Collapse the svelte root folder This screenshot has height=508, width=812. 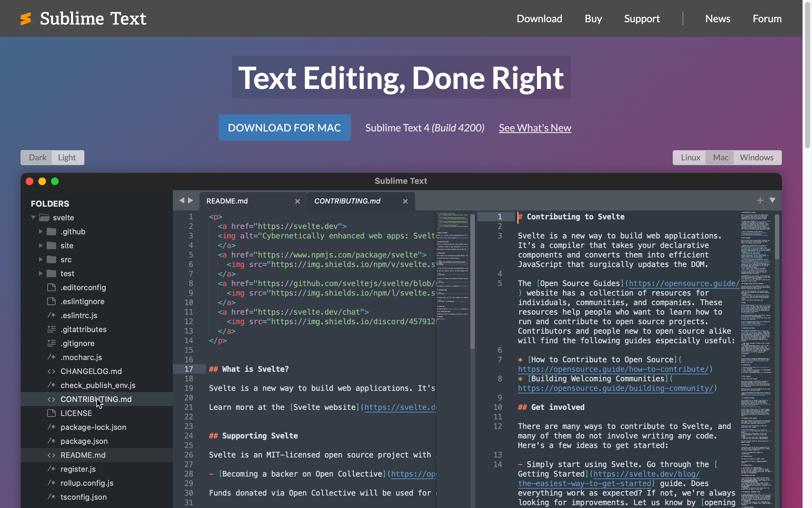[x=33, y=217]
